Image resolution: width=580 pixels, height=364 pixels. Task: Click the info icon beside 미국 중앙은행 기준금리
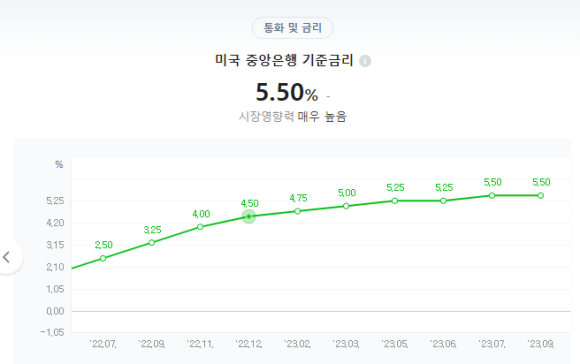365,61
